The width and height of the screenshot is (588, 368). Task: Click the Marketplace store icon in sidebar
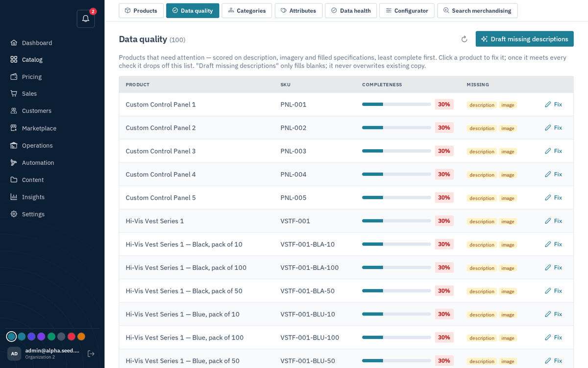click(x=14, y=128)
